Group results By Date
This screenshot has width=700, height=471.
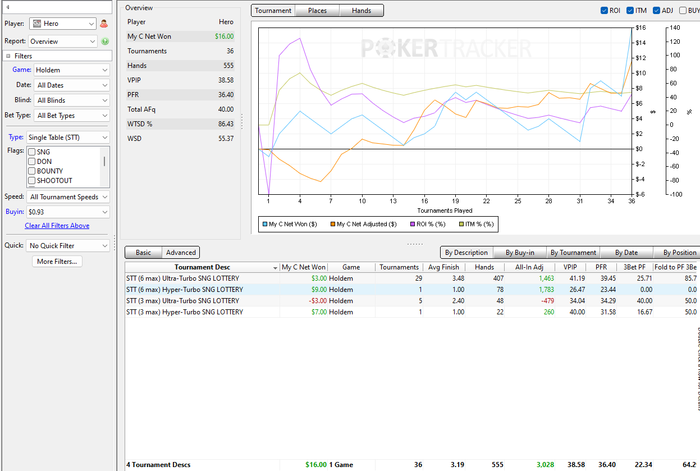[626, 253]
